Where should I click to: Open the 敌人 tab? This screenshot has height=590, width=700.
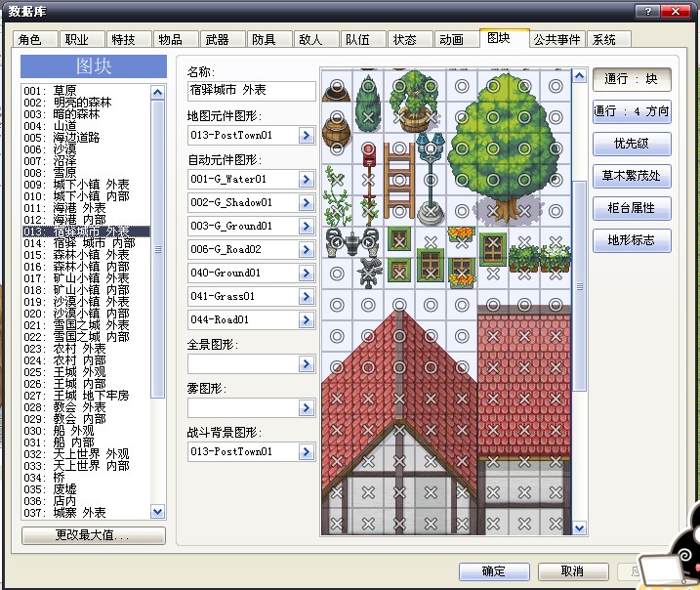[316, 39]
